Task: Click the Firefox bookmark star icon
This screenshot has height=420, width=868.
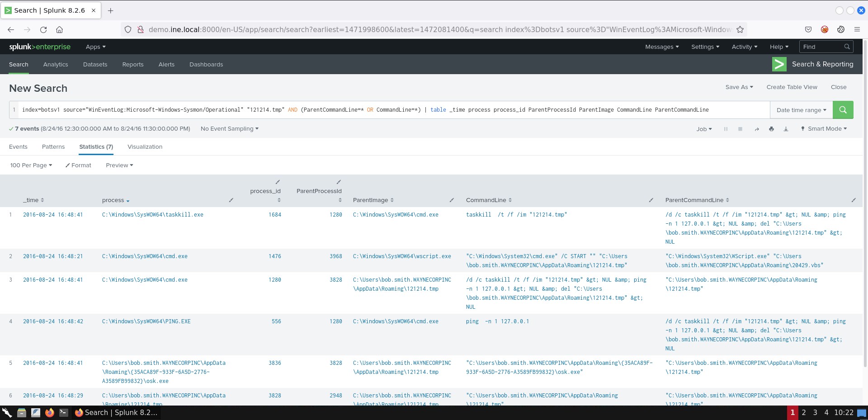Action: pos(740,29)
